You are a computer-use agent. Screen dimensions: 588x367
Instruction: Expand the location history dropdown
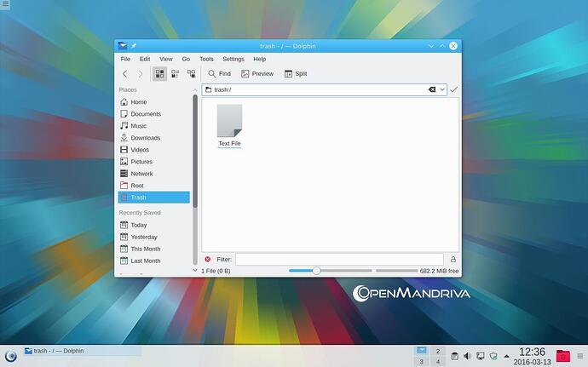[x=442, y=89]
